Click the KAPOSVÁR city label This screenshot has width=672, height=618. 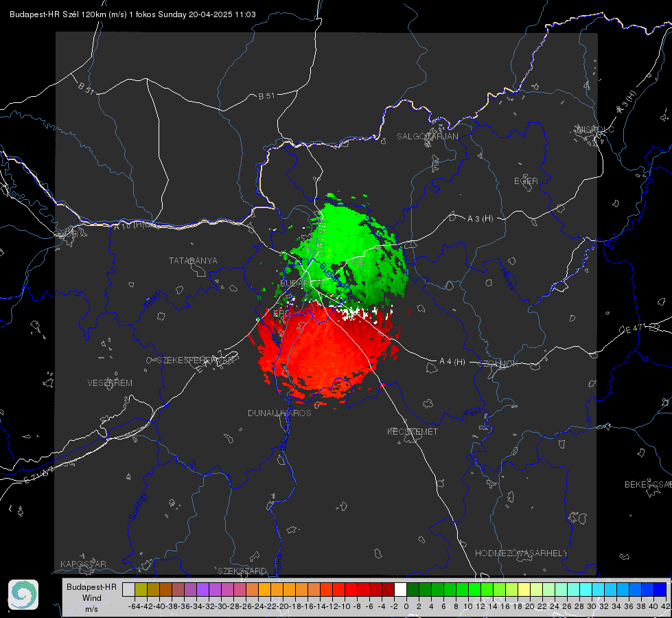pyautogui.click(x=83, y=564)
